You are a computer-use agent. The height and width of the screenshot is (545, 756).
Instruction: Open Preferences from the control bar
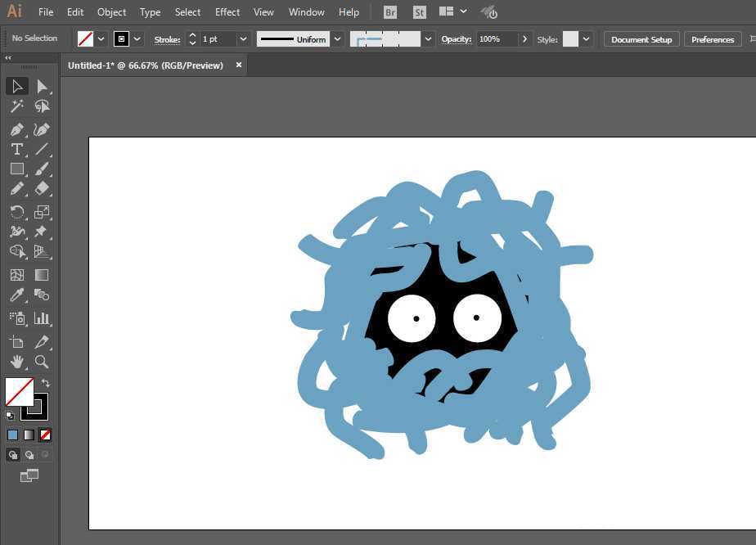pyautogui.click(x=713, y=39)
